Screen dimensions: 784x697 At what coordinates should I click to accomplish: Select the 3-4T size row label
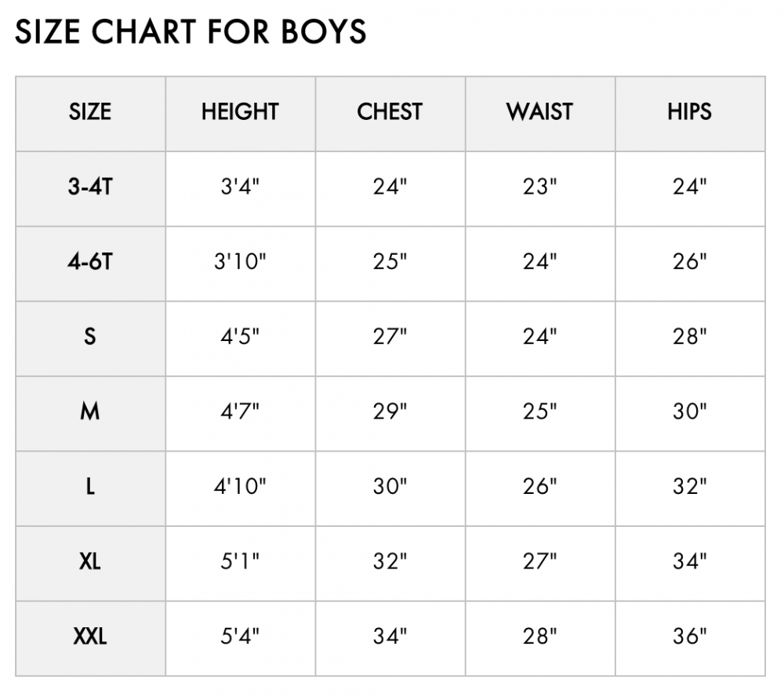coord(90,188)
